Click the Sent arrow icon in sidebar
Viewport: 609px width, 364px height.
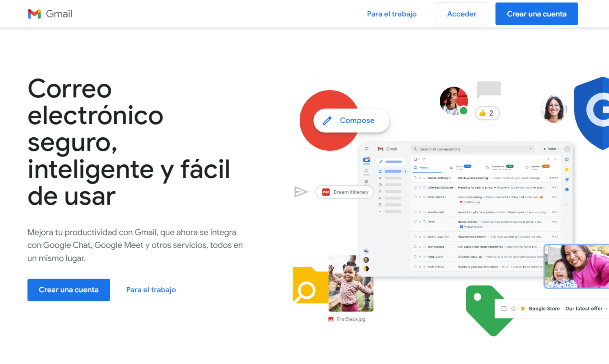pyautogui.click(x=380, y=198)
